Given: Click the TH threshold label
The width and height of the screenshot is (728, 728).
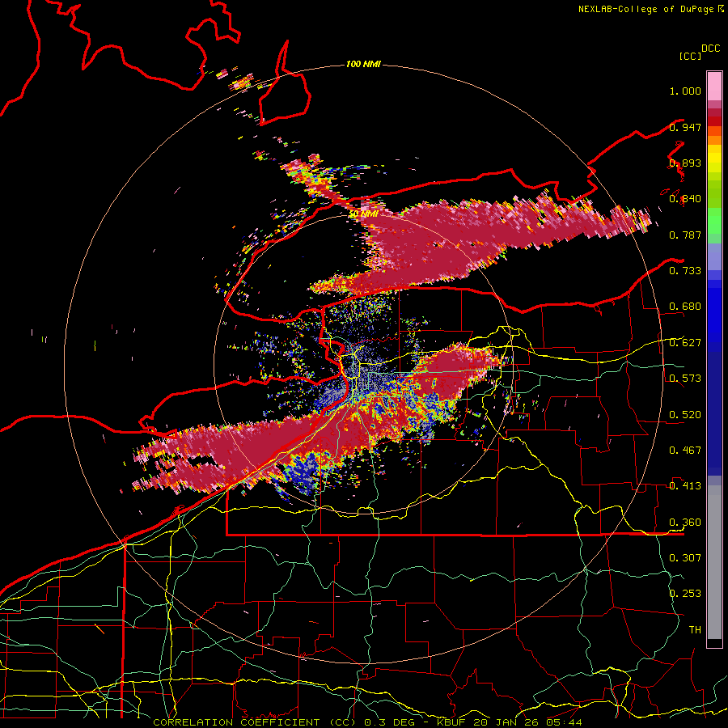Looking at the screenshot, I should tap(695, 629).
